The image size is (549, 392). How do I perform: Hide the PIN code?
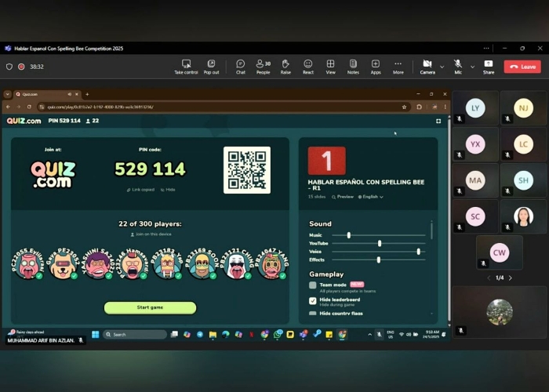point(168,190)
